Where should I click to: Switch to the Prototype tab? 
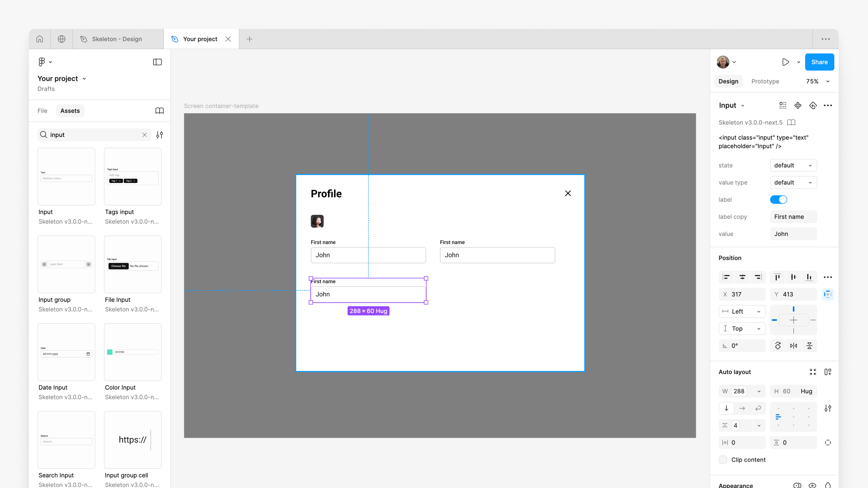point(765,82)
